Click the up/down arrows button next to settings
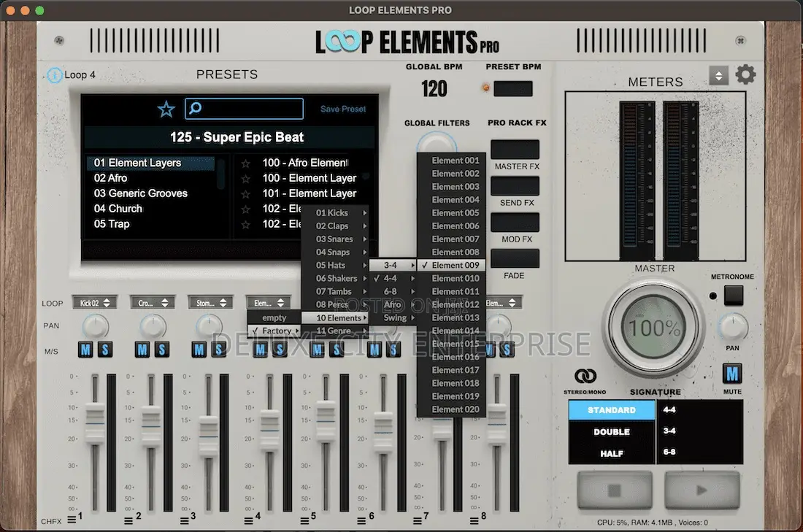Image resolution: width=803 pixels, height=532 pixels. pyautogui.click(x=718, y=76)
